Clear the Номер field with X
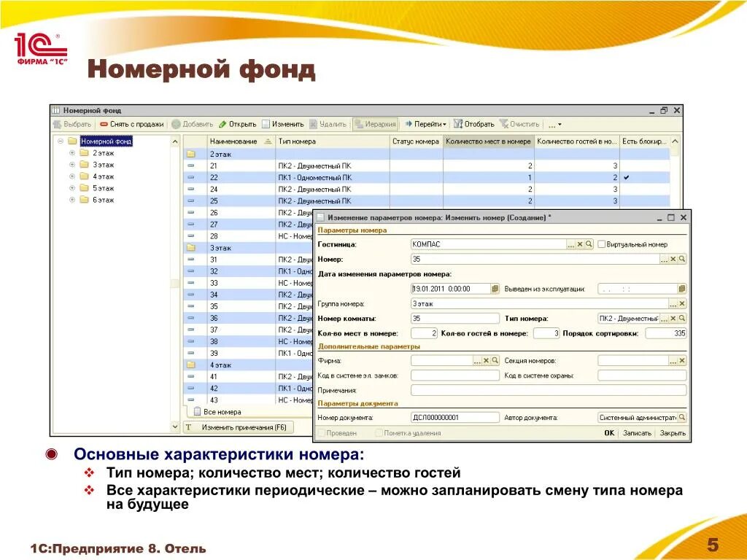 (x=673, y=259)
